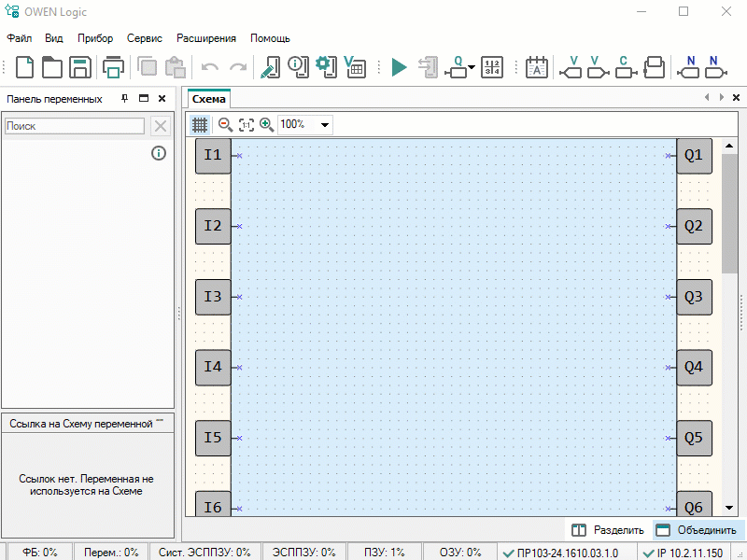
Task: Expand the Q output block dropdown arrow
Action: click(x=472, y=67)
